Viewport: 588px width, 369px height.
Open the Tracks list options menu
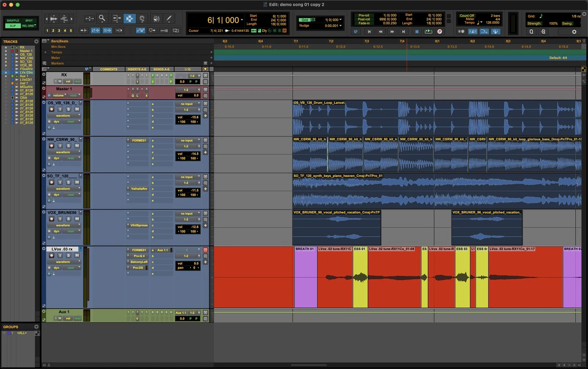(36, 41)
